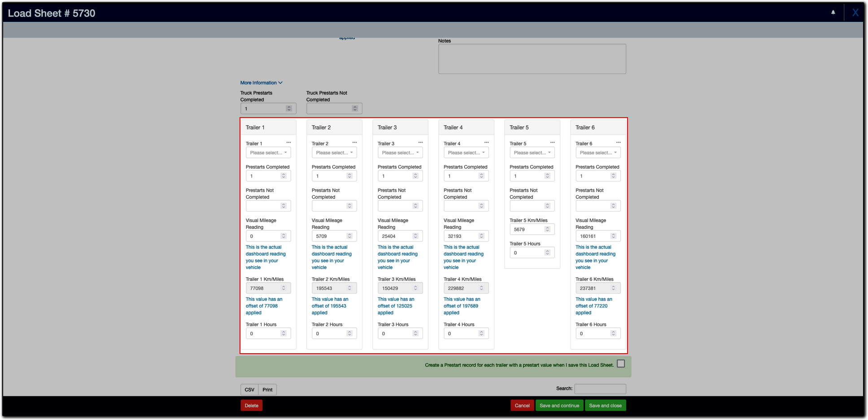Adjust Trailer 6 Visual Mileage Reading stepper
The width and height of the screenshot is (868, 420).
[x=613, y=236]
